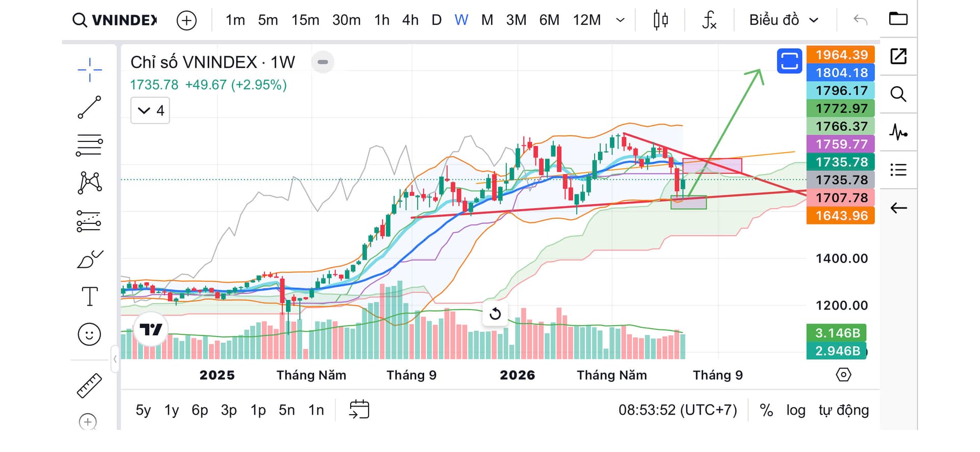Click the magnifier search icon on right

(x=898, y=94)
